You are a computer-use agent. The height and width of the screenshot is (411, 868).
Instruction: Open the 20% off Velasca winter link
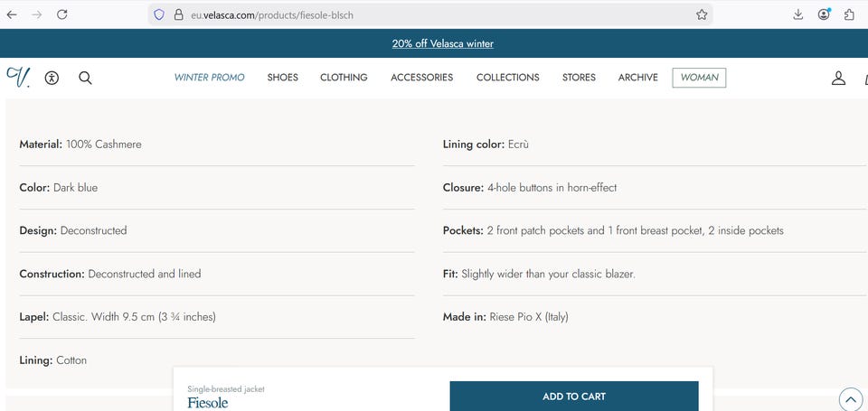click(x=443, y=43)
